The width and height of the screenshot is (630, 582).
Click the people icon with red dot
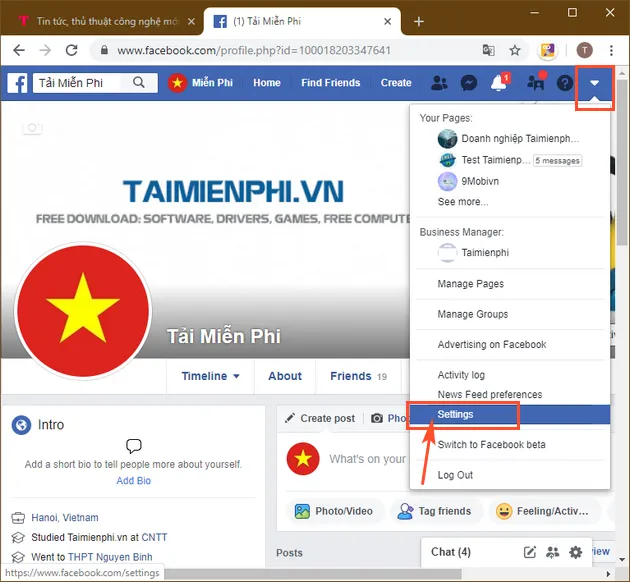(x=536, y=82)
